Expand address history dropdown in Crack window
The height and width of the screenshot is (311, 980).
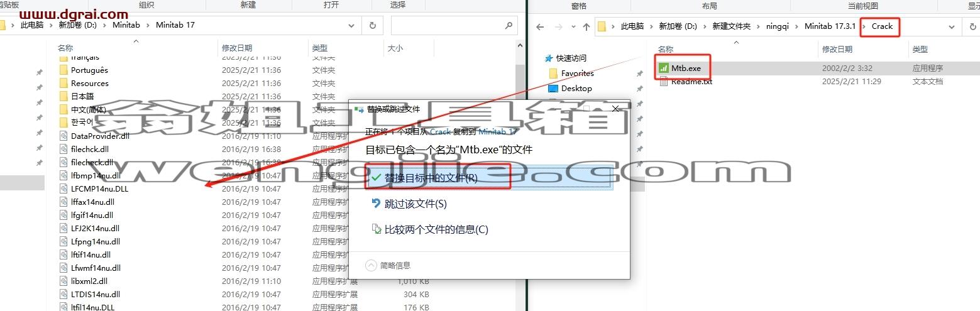pos(952,26)
